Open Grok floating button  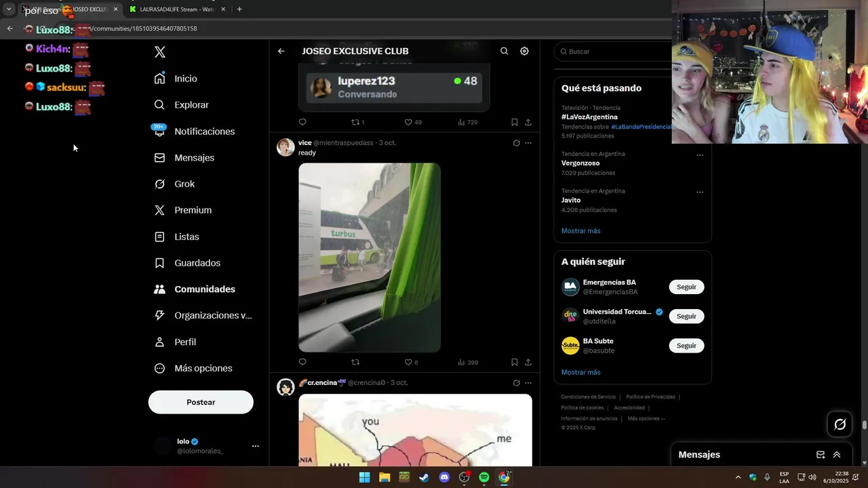[x=840, y=424]
